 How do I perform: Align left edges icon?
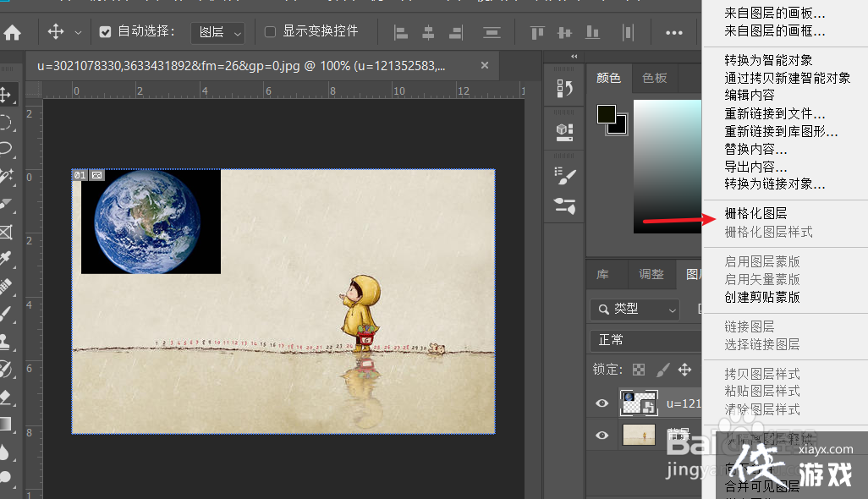pos(401,33)
